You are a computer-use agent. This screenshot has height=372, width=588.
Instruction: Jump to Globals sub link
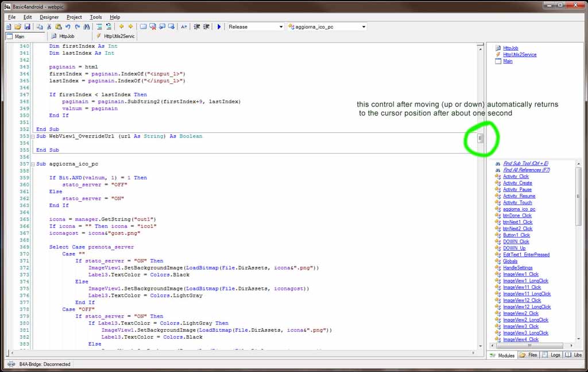point(510,261)
